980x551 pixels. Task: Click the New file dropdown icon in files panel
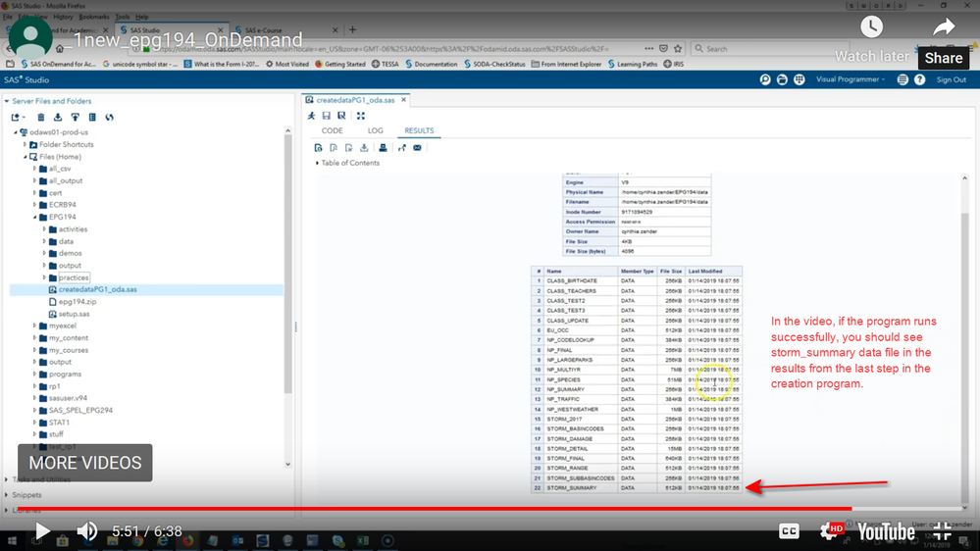click(18, 117)
